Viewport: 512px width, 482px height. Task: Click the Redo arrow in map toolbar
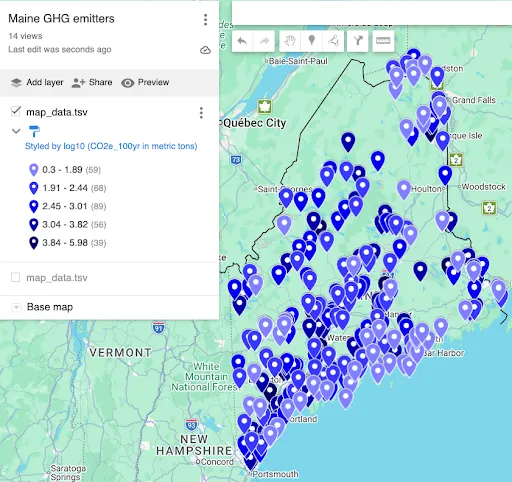click(x=264, y=41)
